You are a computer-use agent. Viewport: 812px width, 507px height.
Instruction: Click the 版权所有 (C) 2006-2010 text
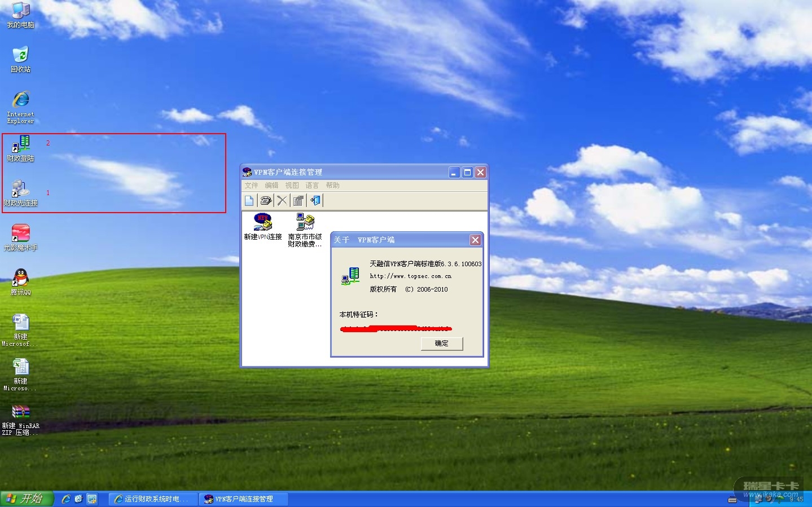(x=409, y=289)
